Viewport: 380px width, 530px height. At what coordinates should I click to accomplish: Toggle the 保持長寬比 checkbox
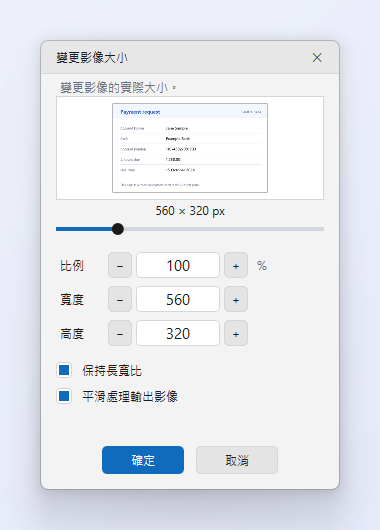tap(64, 370)
